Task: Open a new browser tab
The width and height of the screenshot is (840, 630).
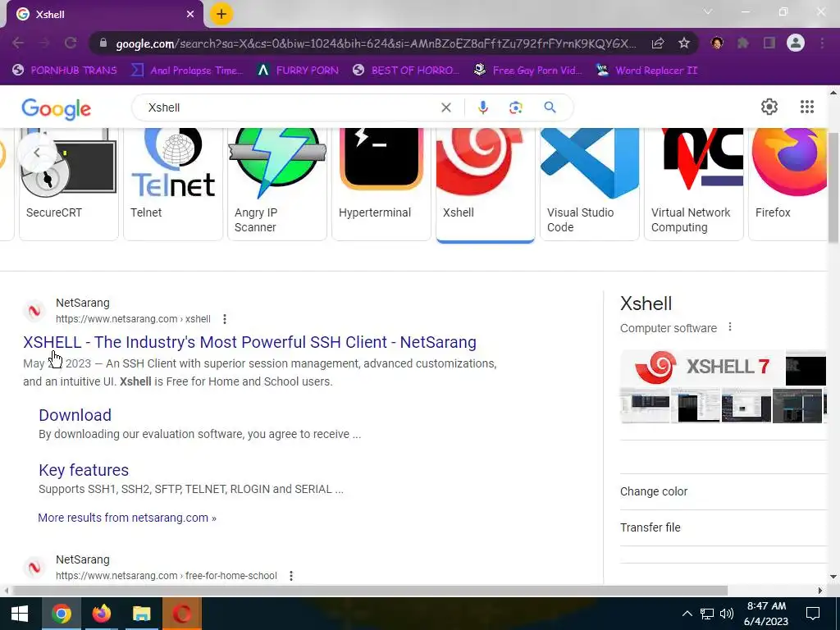Action: [221, 14]
